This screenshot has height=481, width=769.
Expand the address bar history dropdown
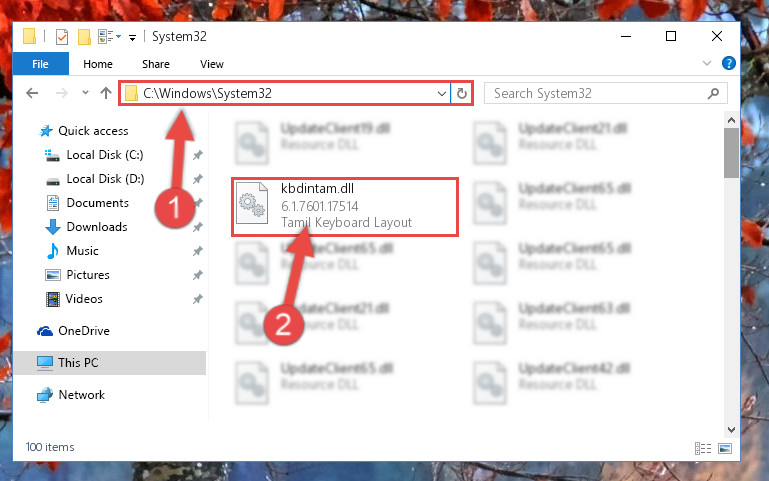[441, 93]
